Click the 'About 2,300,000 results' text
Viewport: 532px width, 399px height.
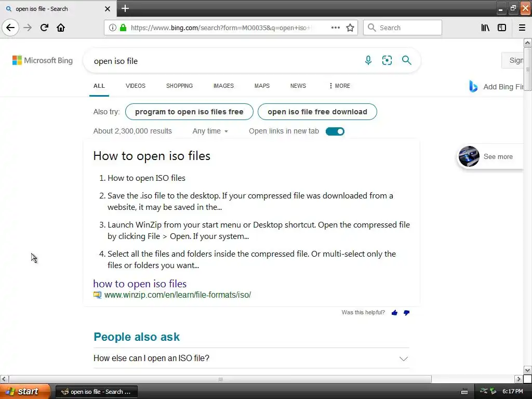coord(132,131)
